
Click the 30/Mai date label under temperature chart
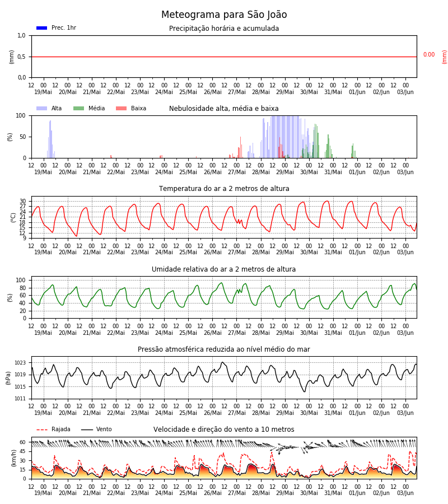pos(309,253)
